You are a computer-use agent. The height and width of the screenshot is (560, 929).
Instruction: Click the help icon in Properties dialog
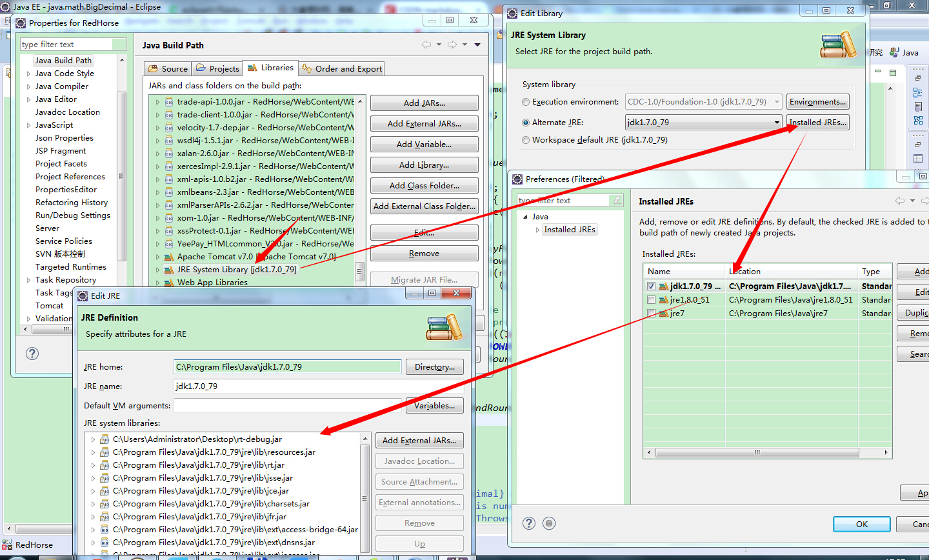coord(32,353)
